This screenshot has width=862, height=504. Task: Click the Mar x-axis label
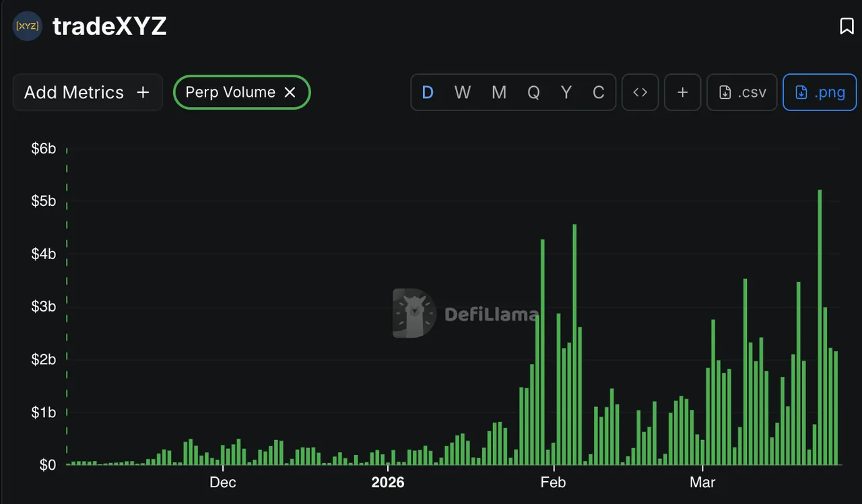pyautogui.click(x=702, y=482)
